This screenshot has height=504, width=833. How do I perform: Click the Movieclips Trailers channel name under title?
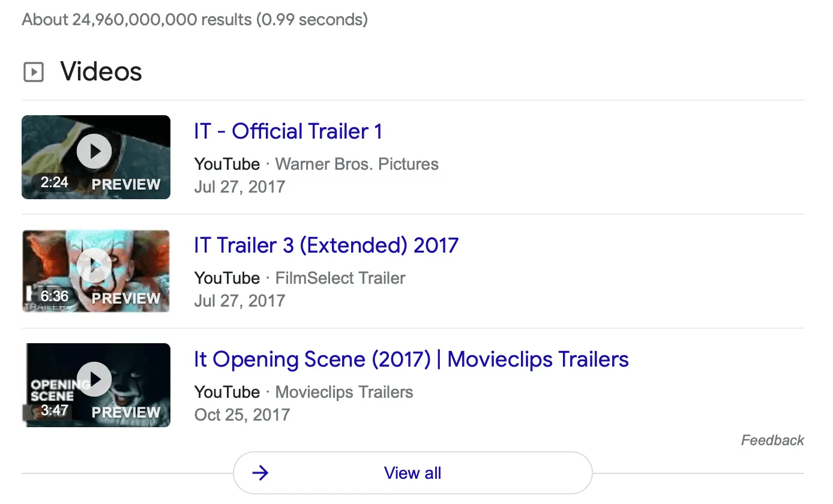[x=344, y=392]
